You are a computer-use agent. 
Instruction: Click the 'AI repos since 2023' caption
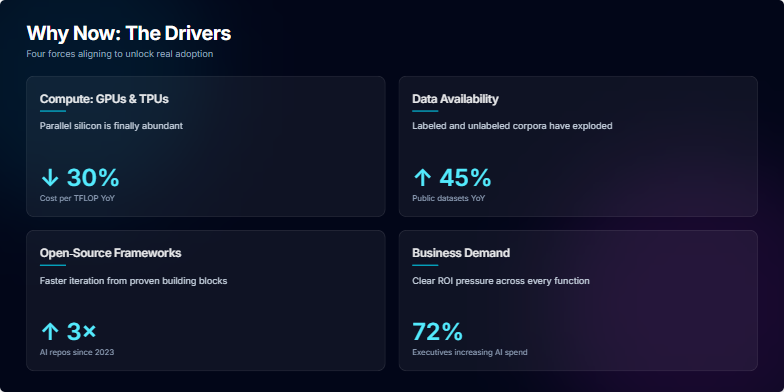point(77,352)
